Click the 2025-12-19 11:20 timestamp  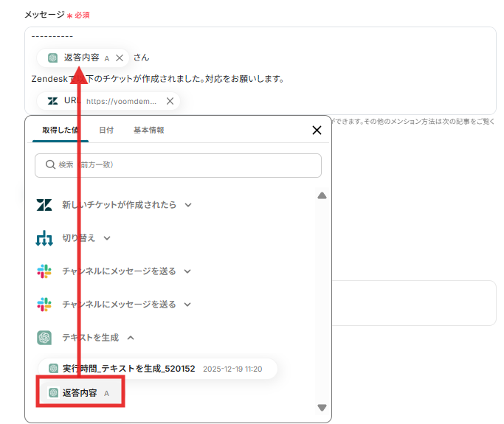pos(232,369)
